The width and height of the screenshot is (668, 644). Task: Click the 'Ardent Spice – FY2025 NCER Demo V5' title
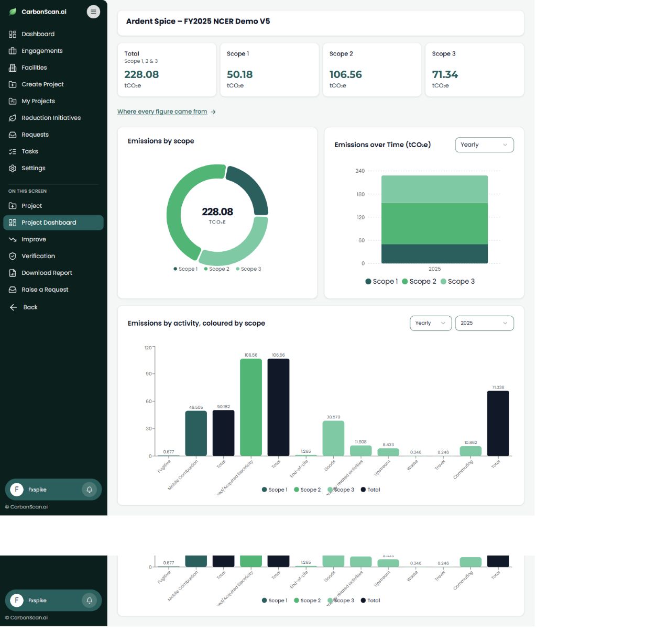pyautogui.click(x=198, y=21)
